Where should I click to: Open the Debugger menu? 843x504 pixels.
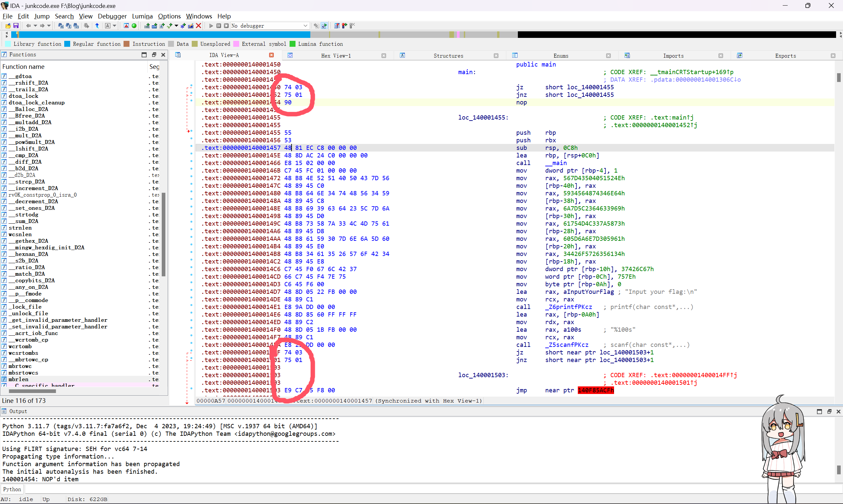click(112, 16)
